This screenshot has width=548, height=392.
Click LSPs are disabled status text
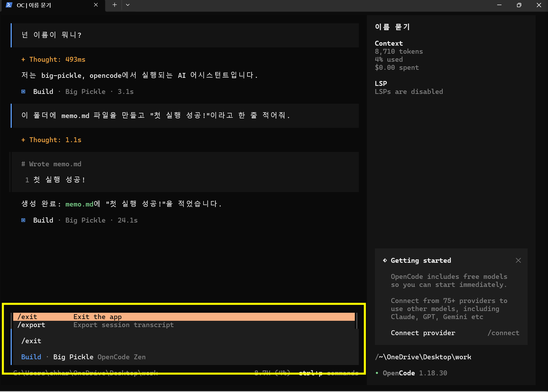point(409,92)
